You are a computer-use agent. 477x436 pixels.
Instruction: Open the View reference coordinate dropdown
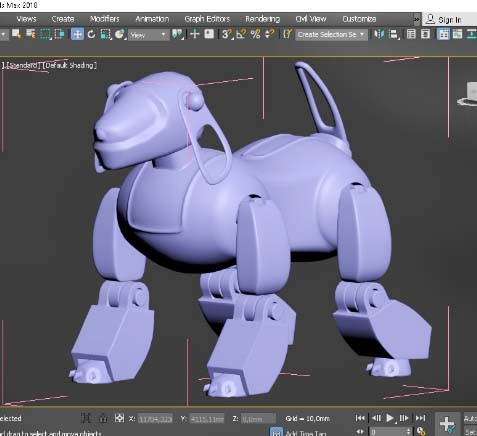[148, 34]
